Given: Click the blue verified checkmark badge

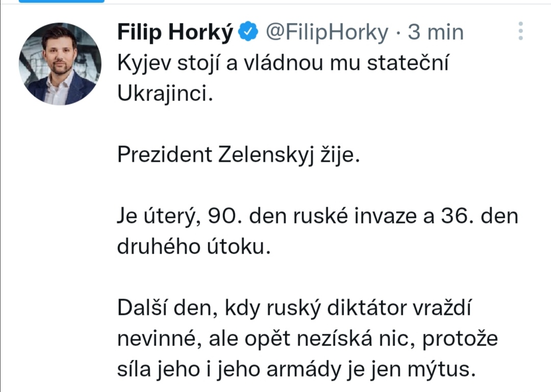Looking at the screenshot, I should (248, 33).
